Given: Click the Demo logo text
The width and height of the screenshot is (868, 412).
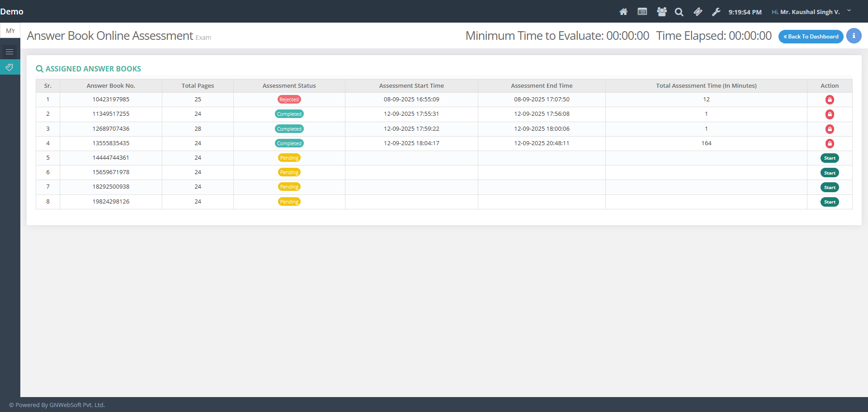Looking at the screenshot, I should click(12, 12).
